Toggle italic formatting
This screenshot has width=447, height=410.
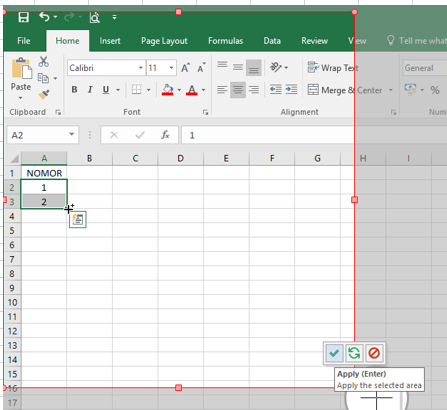[90, 89]
